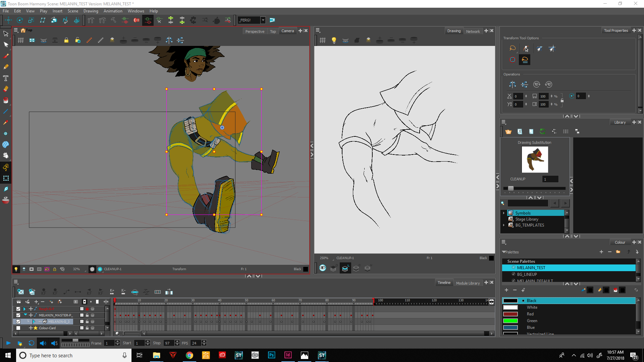Viewport: 644px width, 362px height.
Task: Switch to the Network tab
Action: tap(473, 31)
